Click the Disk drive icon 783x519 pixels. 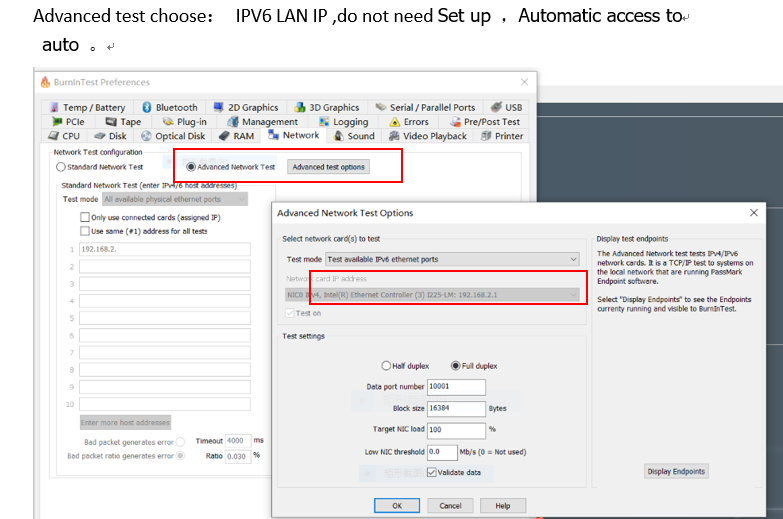pos(99,135)
